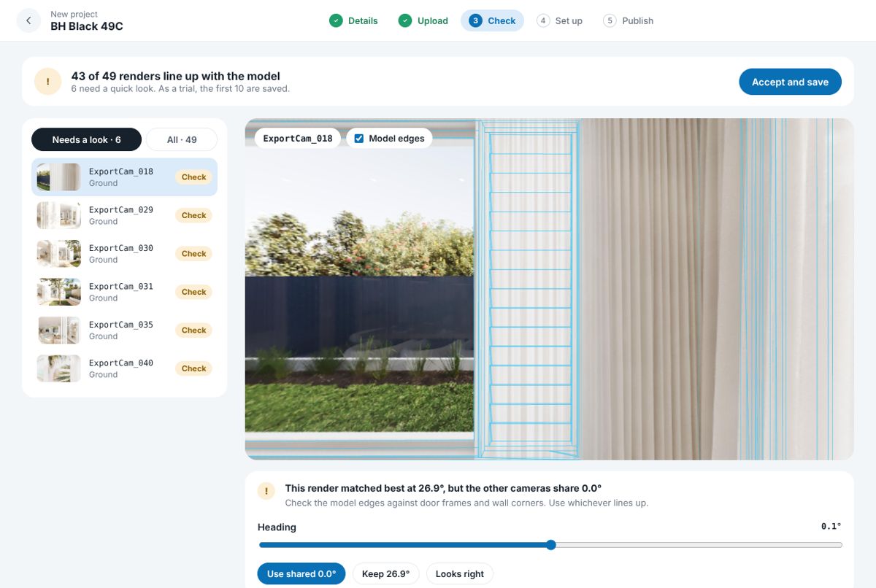Viewport: 876px width, 588px height.
Task: Click the Heading slider handle
Action: click(x=551, y=545)
